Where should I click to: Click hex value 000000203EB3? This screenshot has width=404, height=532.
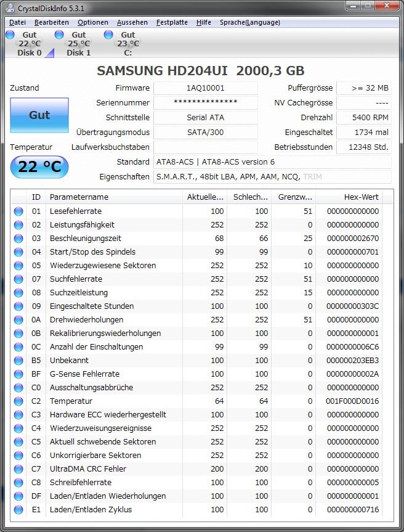[x=352, y=361]
